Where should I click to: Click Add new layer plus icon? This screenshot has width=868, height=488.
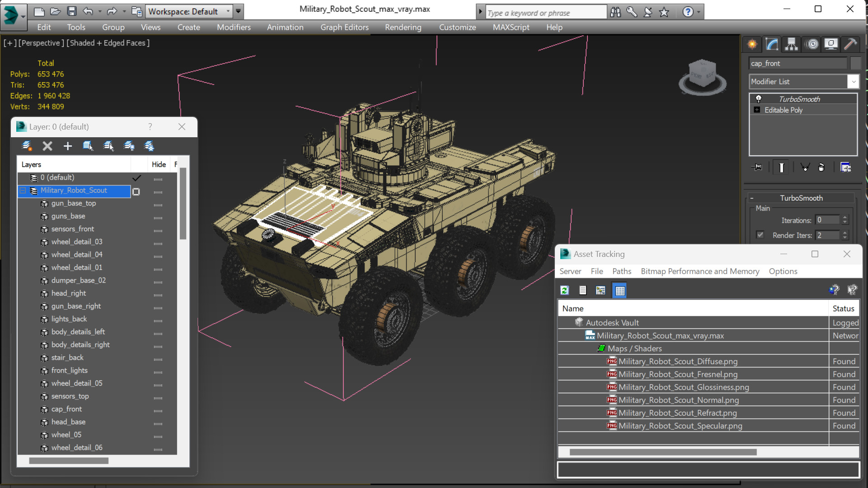pyautogui.click(x=68, y=146)
